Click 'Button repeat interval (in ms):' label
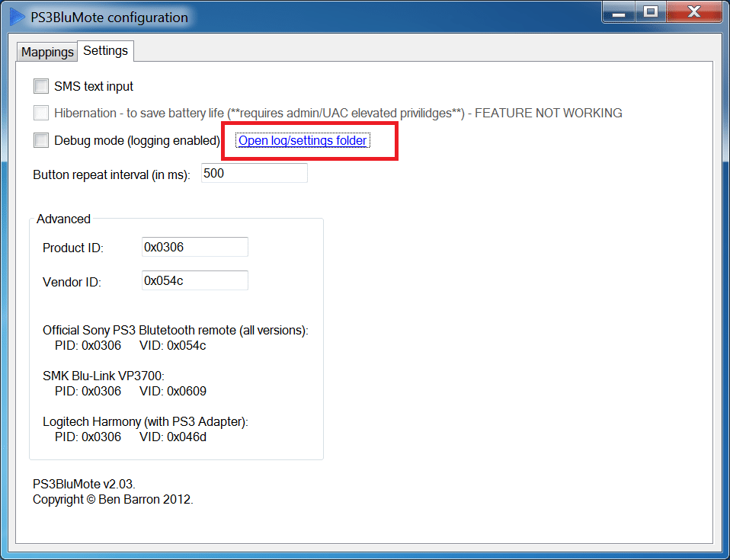730x560 pixels. [112, 175]
